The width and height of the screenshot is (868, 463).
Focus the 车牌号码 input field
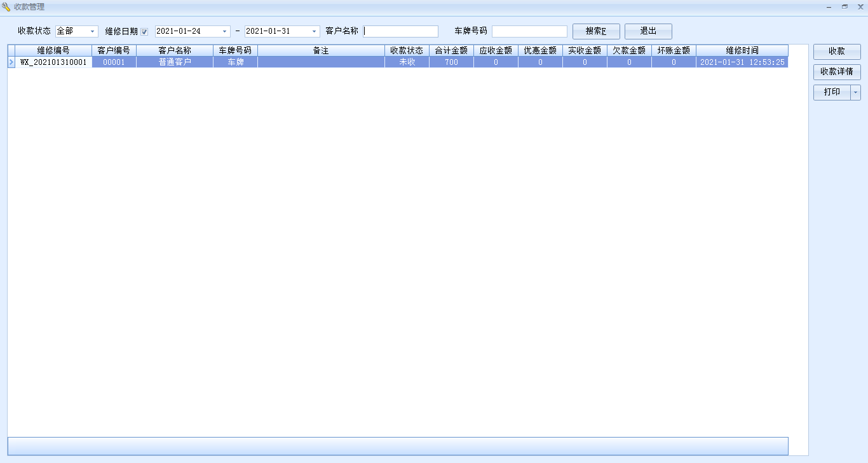(x=529, y=31)
